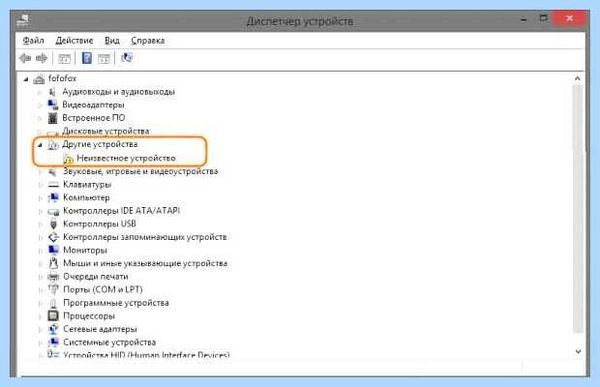This screenshot has width=600, height=387.
Task: Open the Действие menu
Action: point(74,41)
